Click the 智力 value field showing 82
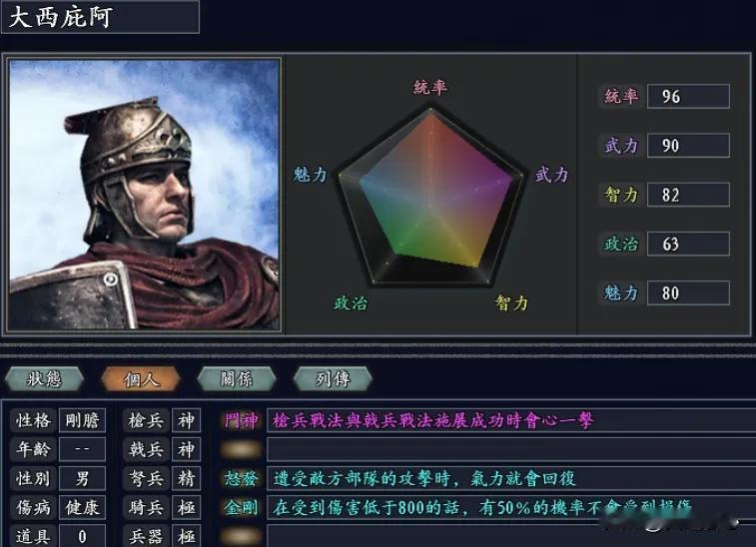Image resolution: width=756 pixels, height=547 pixels. tap(688, 195)
